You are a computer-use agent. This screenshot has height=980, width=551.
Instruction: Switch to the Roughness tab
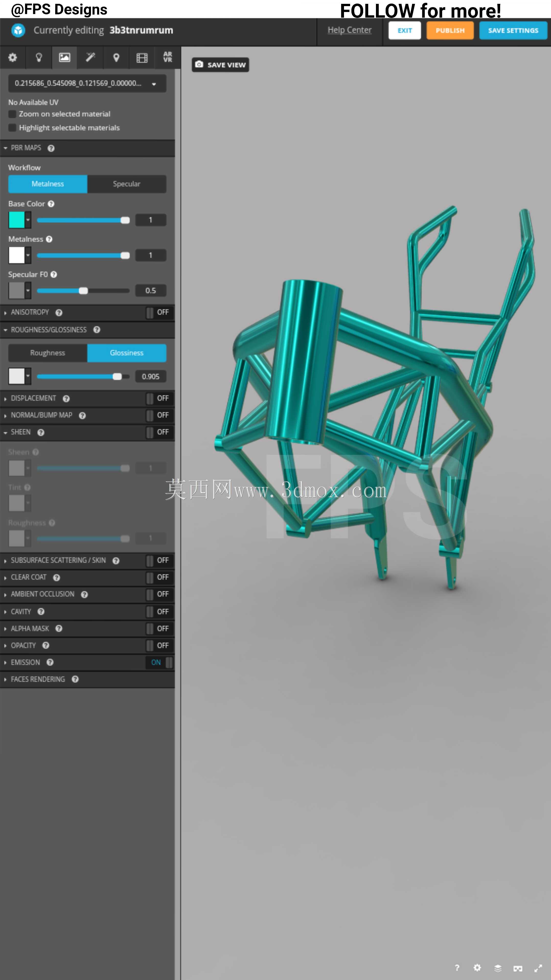(x=48, y=353)
